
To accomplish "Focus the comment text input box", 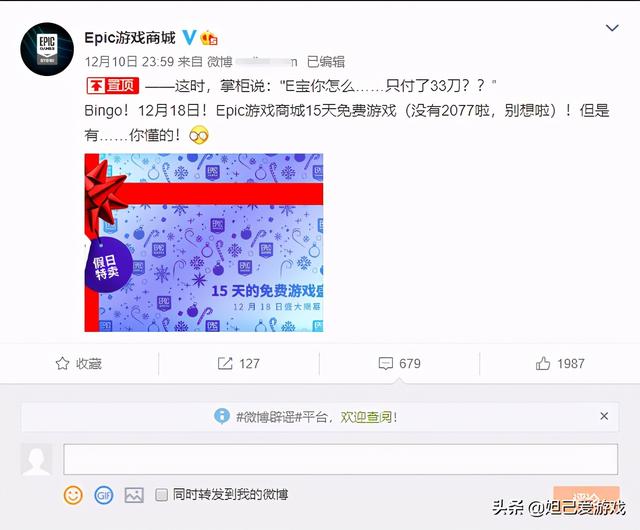I will [340, 459].
